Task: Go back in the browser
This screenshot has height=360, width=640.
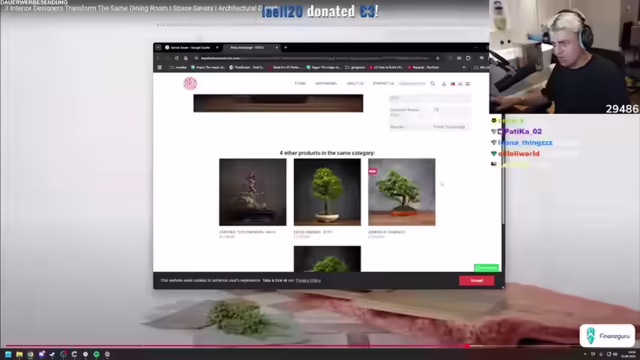Action: point(158,58)
